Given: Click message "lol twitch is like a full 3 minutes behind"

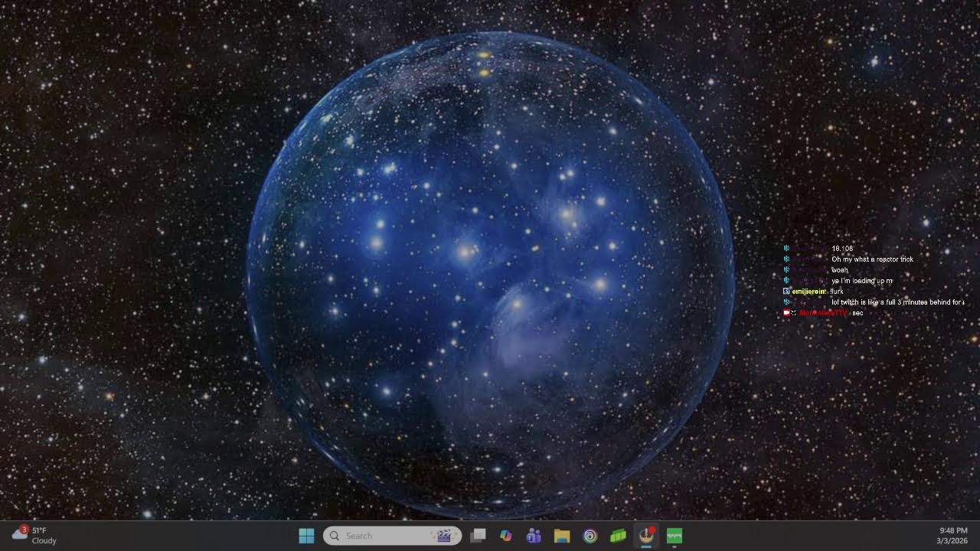Looking at the screenshot, I should click(x=891, y=302).
